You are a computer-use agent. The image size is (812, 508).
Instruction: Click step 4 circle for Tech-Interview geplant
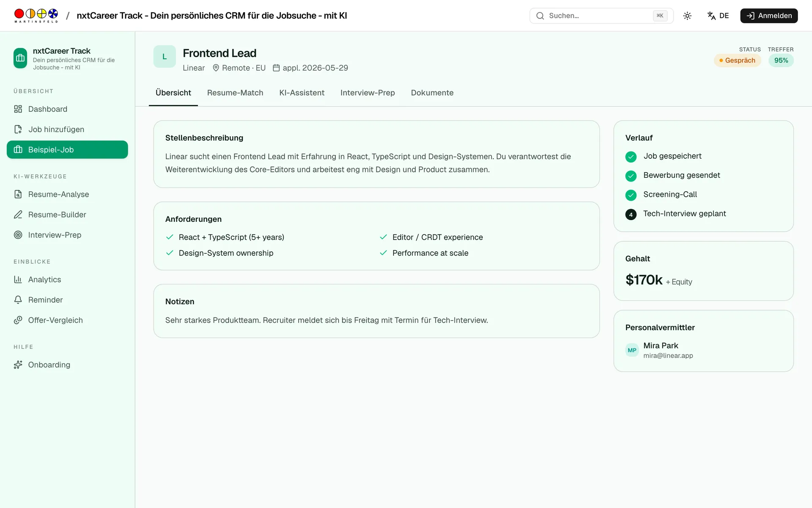click(x=631, y=215)
